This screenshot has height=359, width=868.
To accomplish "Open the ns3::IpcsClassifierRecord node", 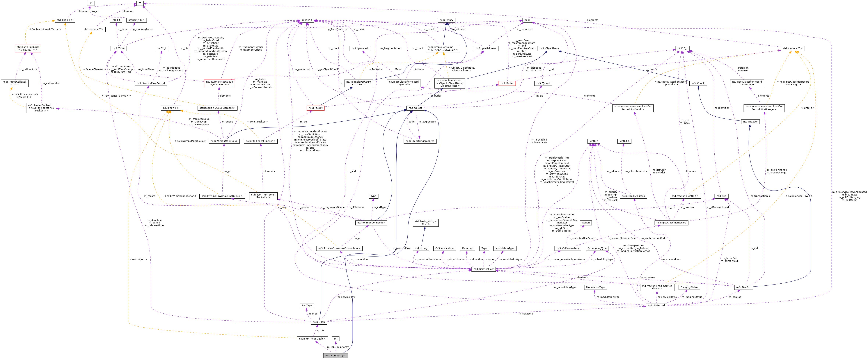I will 671,223.
